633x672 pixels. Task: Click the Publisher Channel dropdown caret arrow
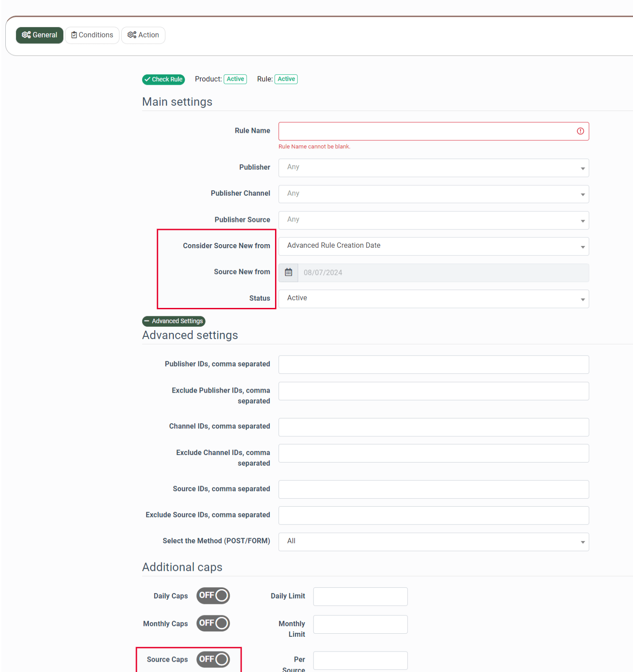[582, 195]
